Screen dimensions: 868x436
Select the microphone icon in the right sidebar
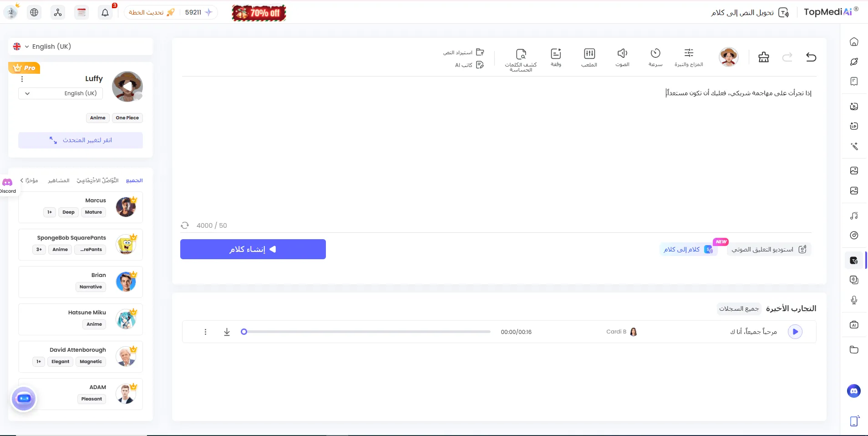pos(854,300)
